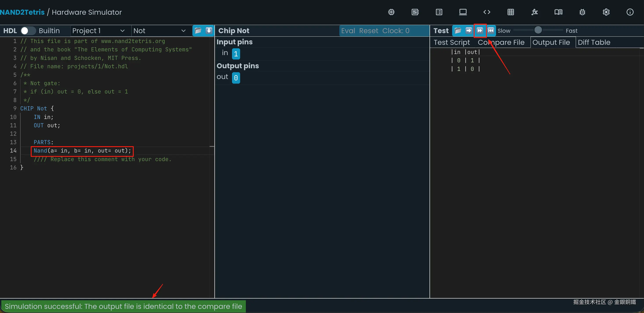Click the Reset button in Chip panel

tap(369, 31)
